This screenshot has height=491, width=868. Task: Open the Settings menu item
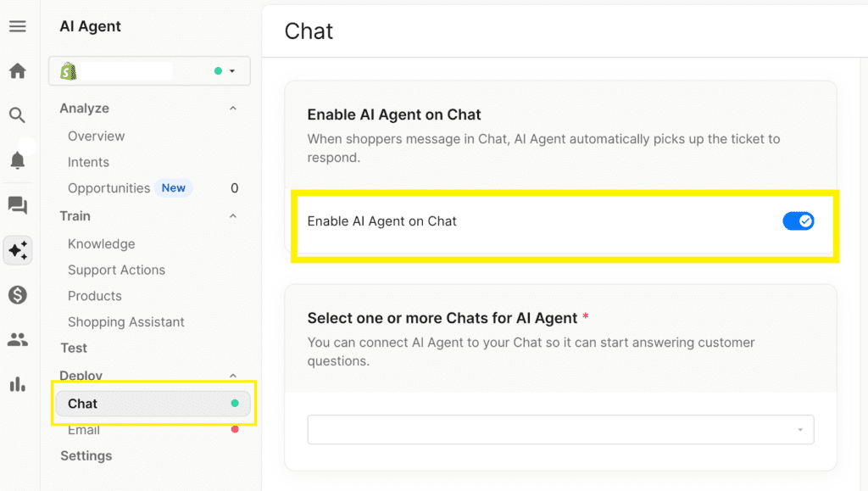point(86,455)
